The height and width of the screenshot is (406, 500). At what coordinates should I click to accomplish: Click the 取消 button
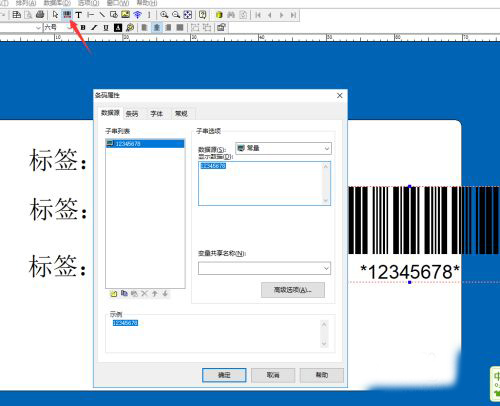tap(273, 375)
